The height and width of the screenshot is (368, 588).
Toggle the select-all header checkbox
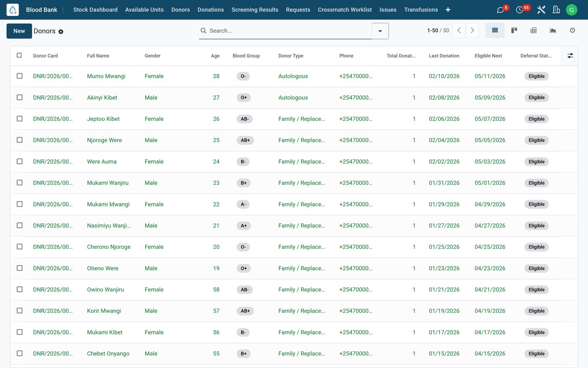click(x=19, y=55)
